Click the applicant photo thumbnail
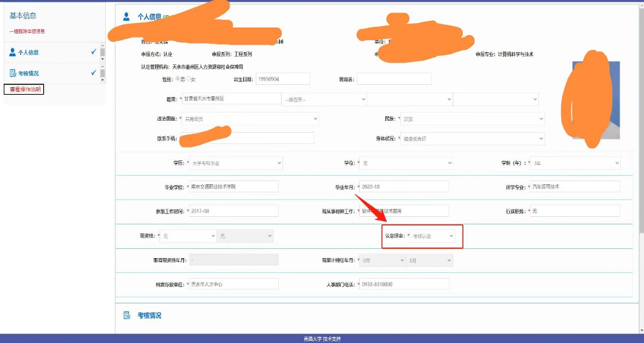644x343 pixels. point(593,101)
